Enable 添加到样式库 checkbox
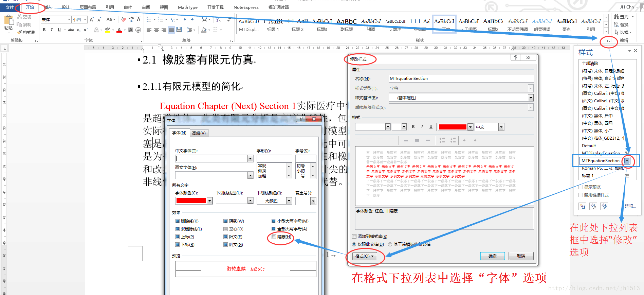 click(354, 237)
